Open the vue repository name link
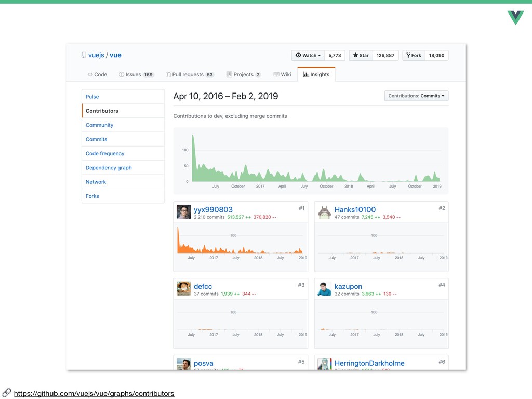 coord(115,55)
